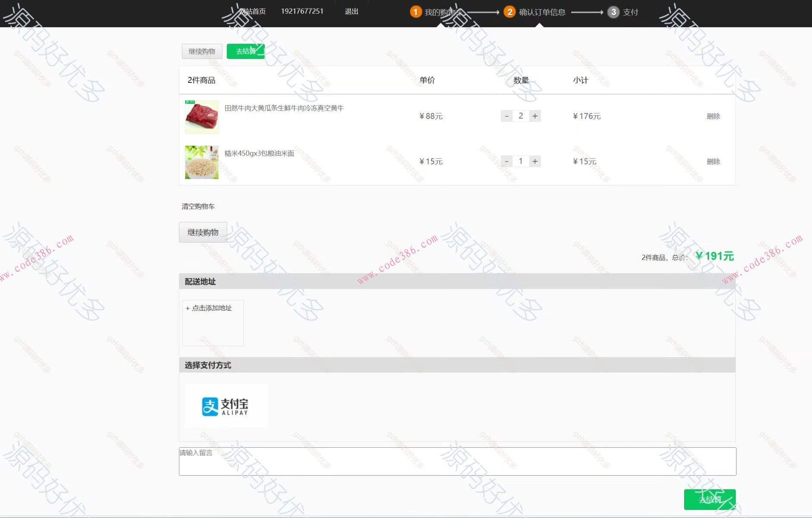Click the beef product thumbnail image
Viewport: 812px width, 518px height.
[201, 117]
